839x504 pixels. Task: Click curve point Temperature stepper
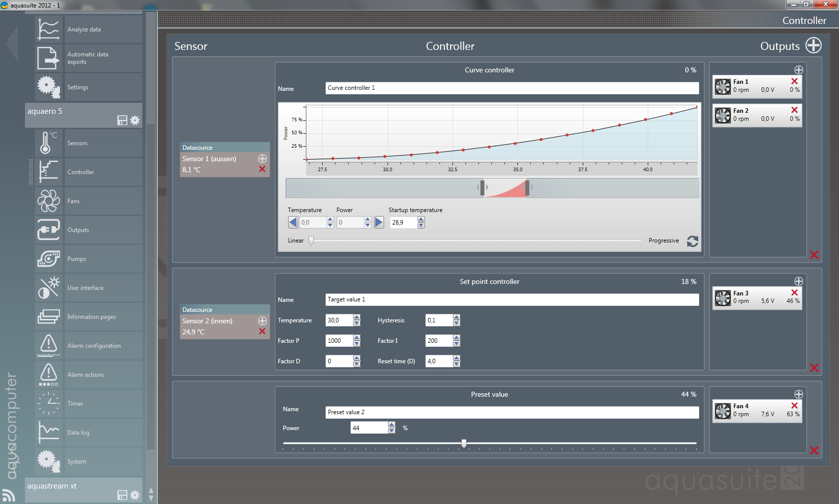(330, 223)
